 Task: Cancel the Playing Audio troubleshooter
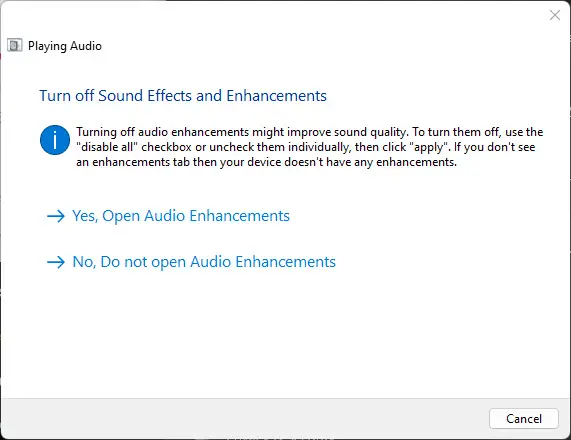pos(524,419)
